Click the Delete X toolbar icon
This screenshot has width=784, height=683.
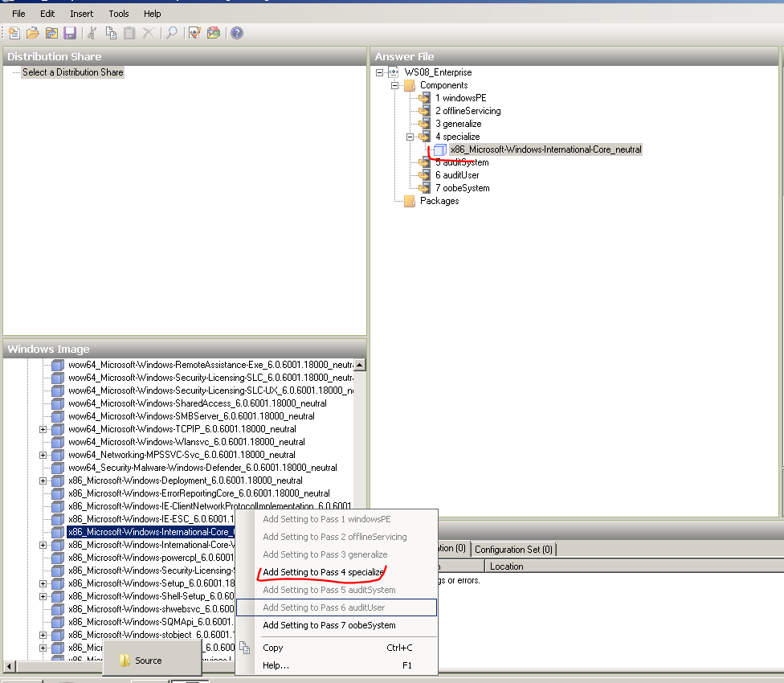[148, 33]
